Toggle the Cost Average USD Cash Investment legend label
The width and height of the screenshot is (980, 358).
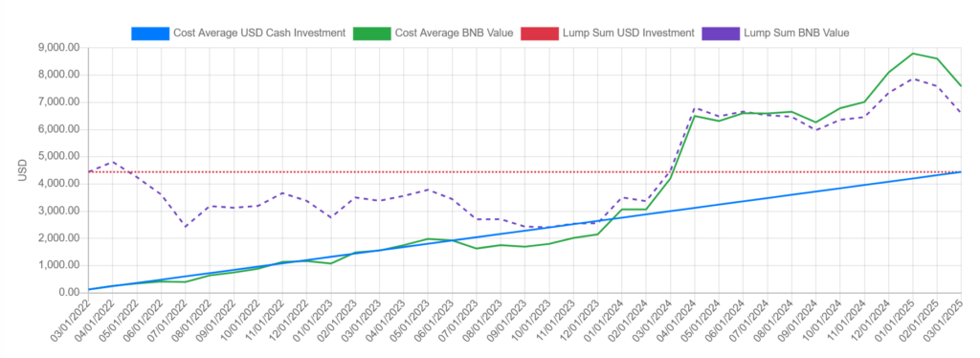pyautogui.click(x=259, y=34)
